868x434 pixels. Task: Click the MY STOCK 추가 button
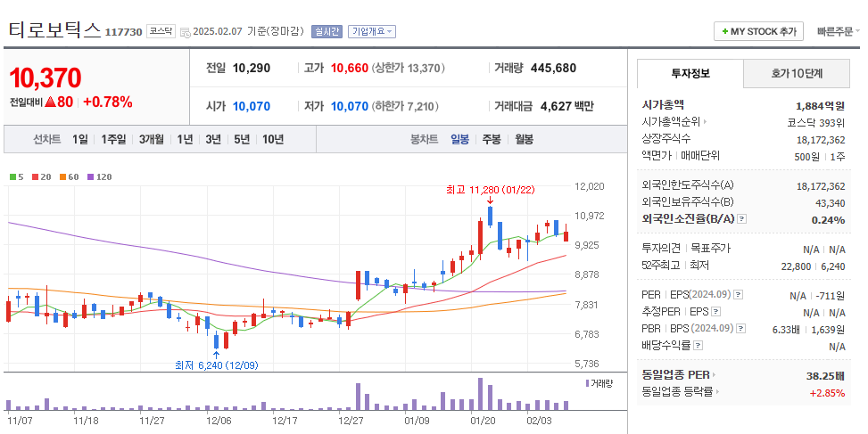coord(758,31)
